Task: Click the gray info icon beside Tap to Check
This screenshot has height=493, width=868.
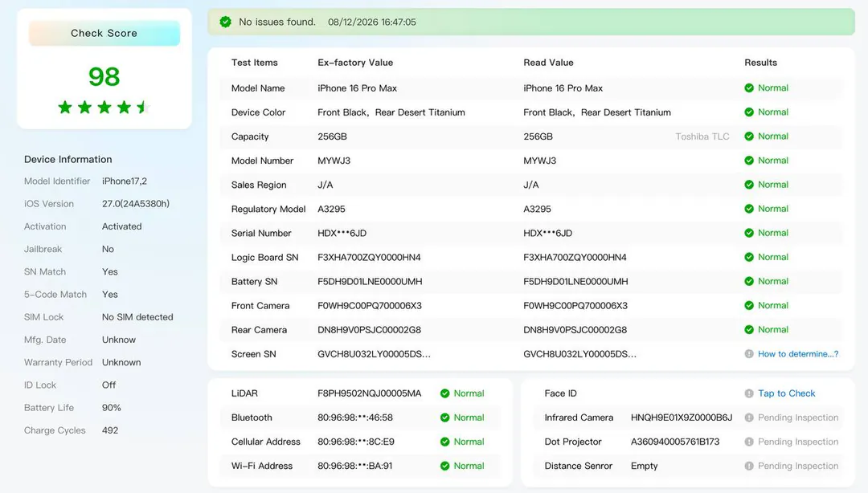Action: pos(749,393)
